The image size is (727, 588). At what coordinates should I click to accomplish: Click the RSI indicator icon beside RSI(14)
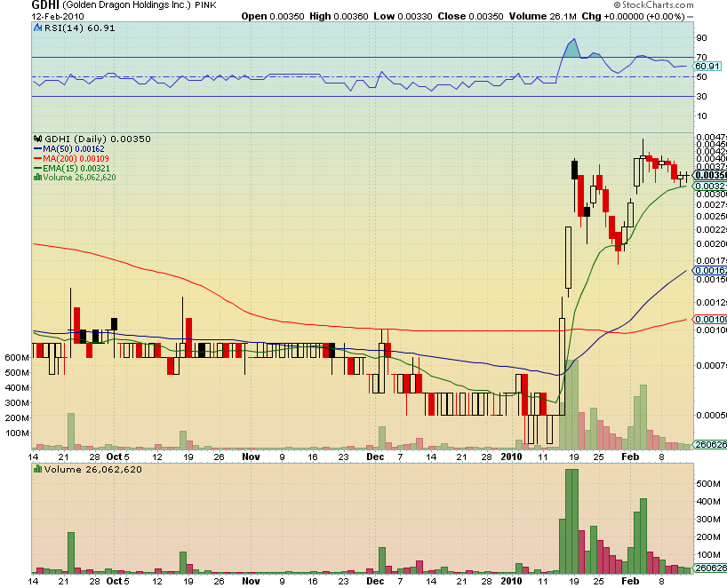[38, 28]
